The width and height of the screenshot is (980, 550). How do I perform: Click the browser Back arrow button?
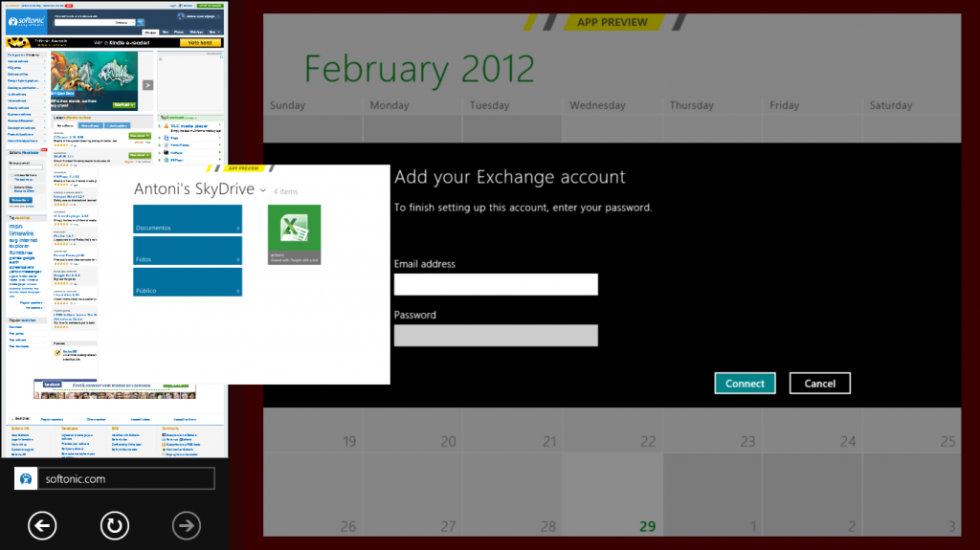(42, 526)
